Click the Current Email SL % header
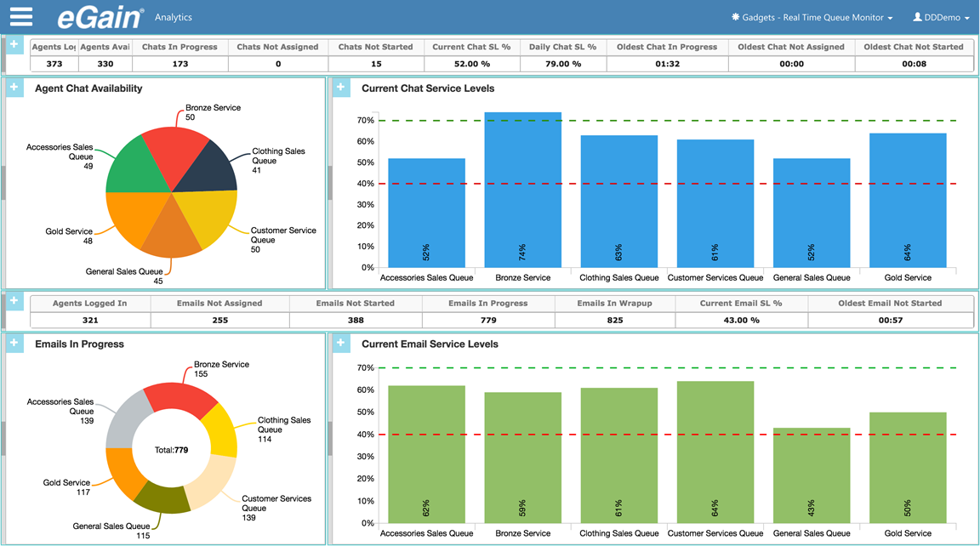The width and height of the screenshot is (980, 546). click(742, 303)
